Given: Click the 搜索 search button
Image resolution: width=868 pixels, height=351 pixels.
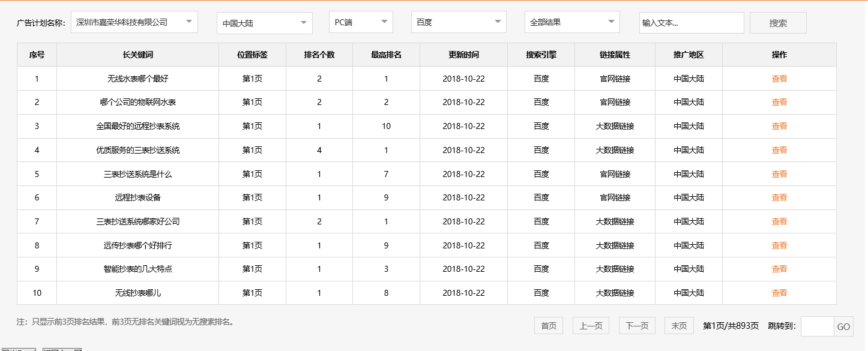Looking at the screenshot, I should [x=778, y=22].
